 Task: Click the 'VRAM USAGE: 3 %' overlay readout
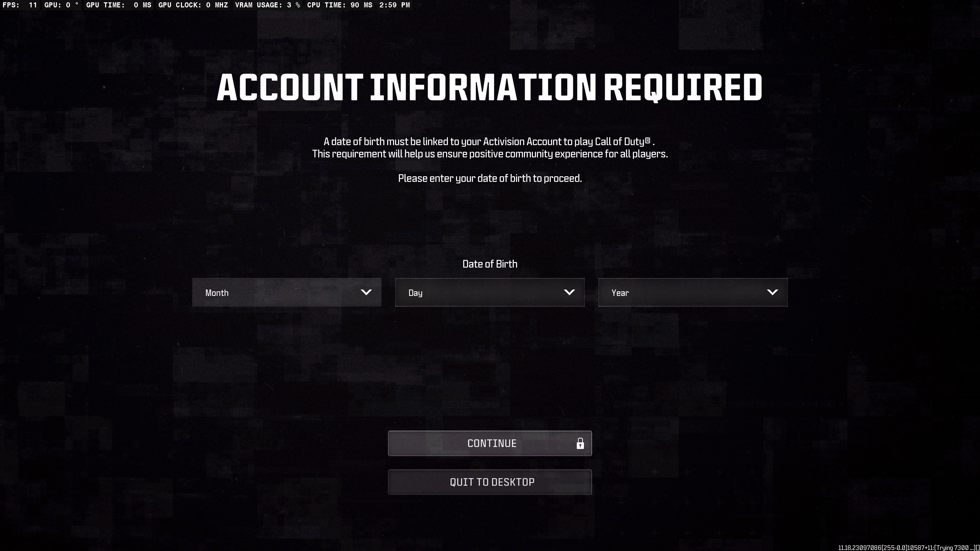point(267,5)
